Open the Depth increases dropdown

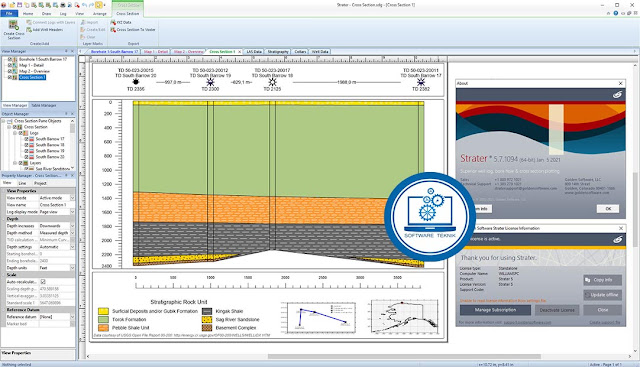[72, 226]
